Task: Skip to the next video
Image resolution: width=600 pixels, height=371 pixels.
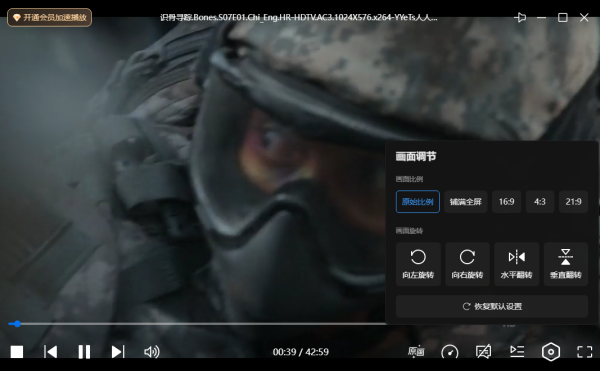Action: [118, 351]
